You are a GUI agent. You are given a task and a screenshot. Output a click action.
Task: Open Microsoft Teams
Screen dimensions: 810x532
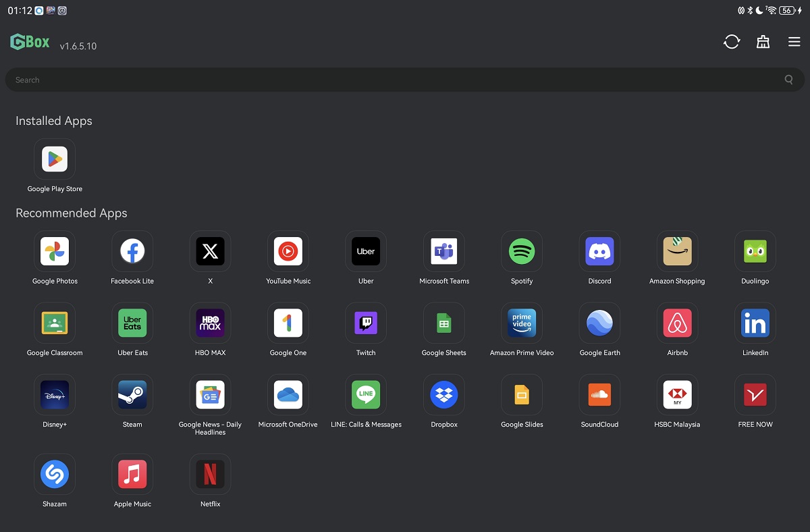coord(444,251)
